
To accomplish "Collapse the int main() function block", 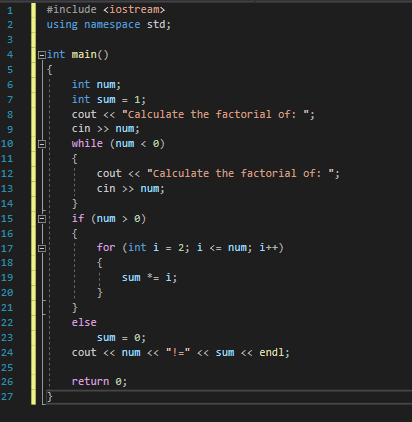I will pos(42,55).
